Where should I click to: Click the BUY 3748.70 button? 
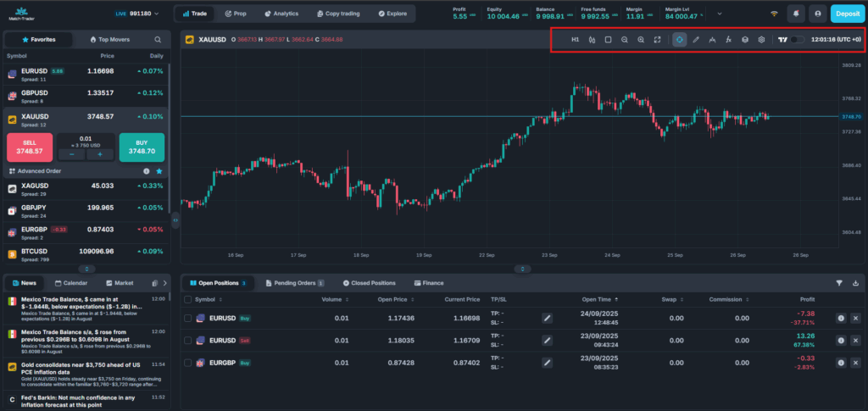pos(142,147)
